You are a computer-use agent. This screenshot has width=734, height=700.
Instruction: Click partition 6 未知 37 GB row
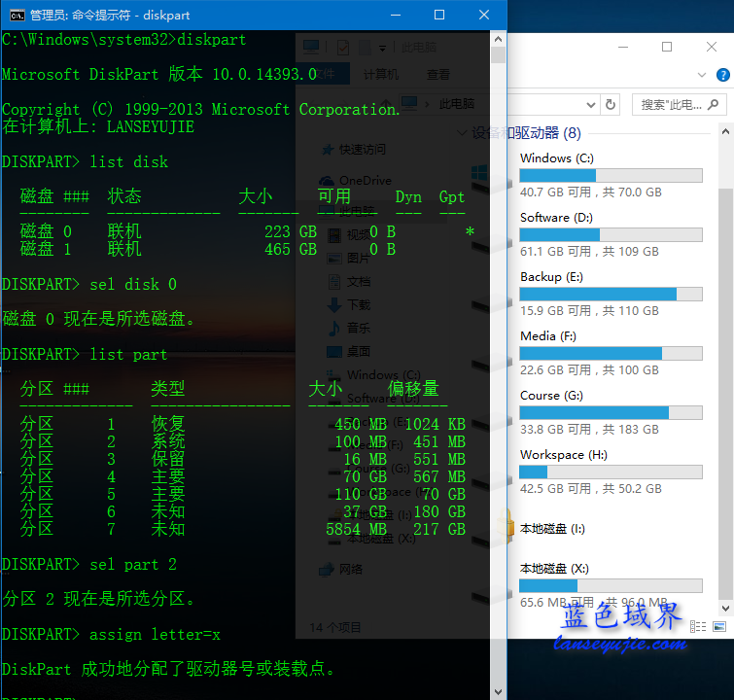(242, 511)
